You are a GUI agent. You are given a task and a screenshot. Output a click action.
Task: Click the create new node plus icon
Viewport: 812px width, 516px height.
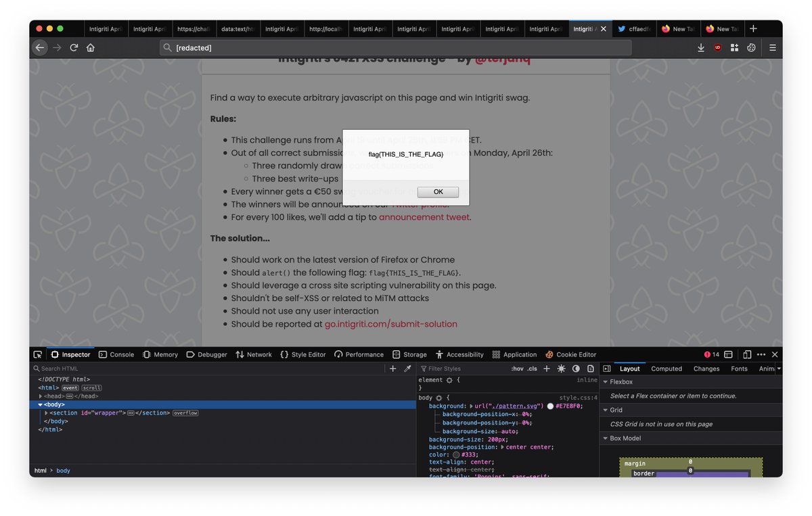coord(392,369)
